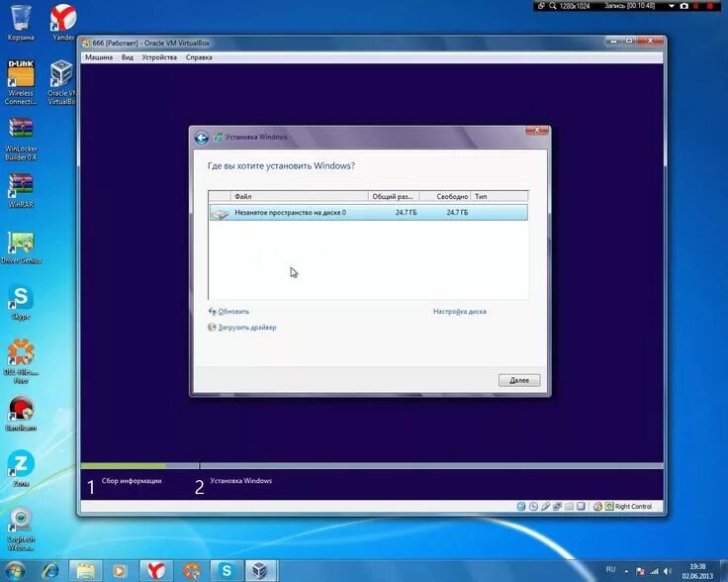Viewport: 728px width, 582px height.
Task: Click the magnifier icon next to 1280x1024
Action: point(553,6)
